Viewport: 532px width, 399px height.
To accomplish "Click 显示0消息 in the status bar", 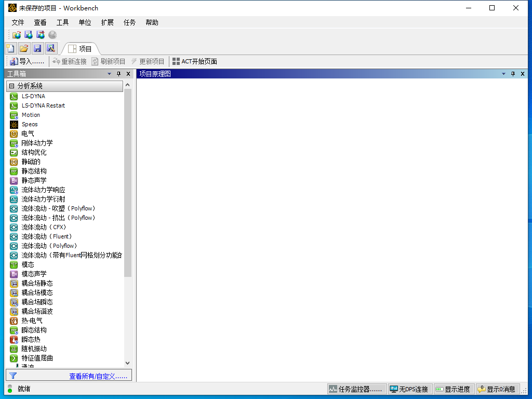I will click(x=498, y=389).
